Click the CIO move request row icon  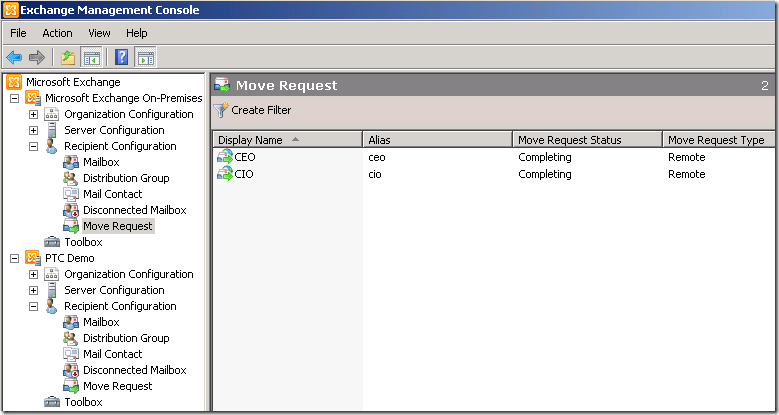point(225,174)
